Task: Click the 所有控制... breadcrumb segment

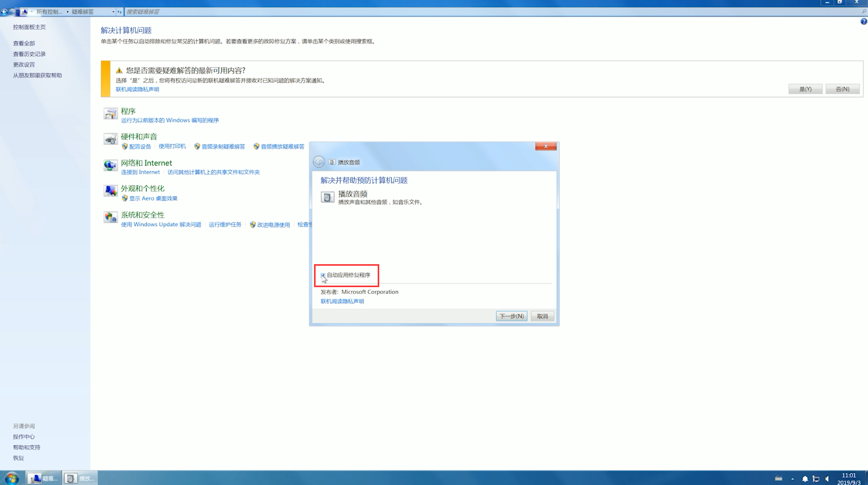Action: (x=49, y=11)
